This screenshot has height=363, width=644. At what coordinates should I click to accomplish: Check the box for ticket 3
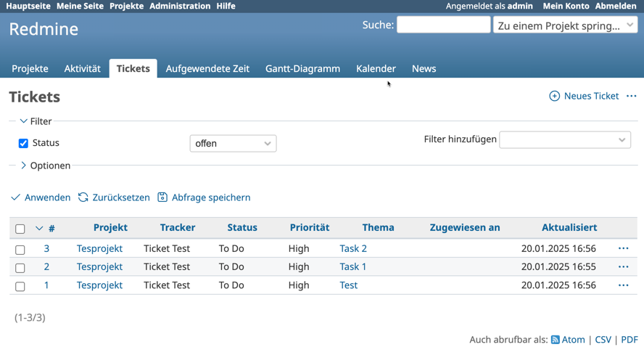pos(20,250)
